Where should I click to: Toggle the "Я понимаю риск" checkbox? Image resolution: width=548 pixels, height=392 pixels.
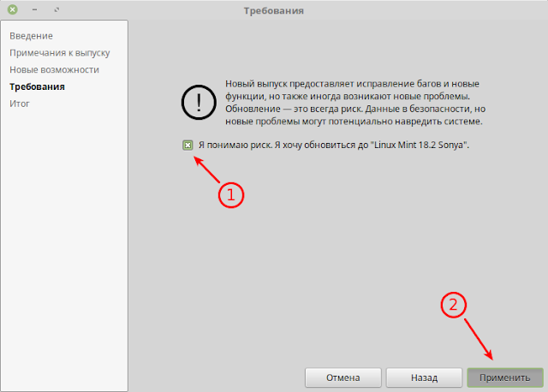(x=188, y=145)
